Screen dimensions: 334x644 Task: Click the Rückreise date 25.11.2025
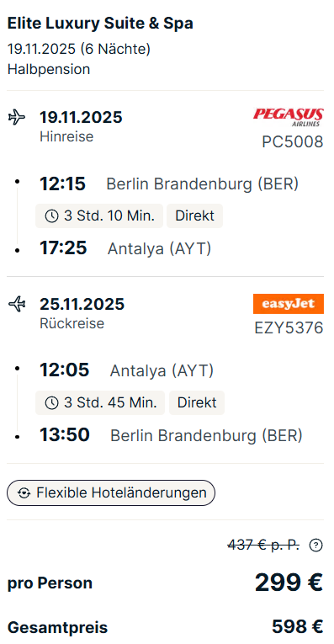(82, 305)
